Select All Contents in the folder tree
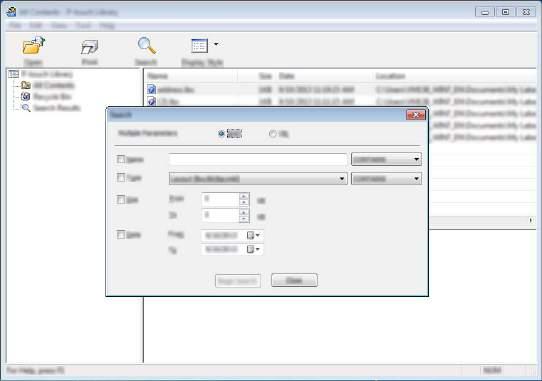Image resolution: width=542 pixels, height=381 pixels. coord(54,85)
